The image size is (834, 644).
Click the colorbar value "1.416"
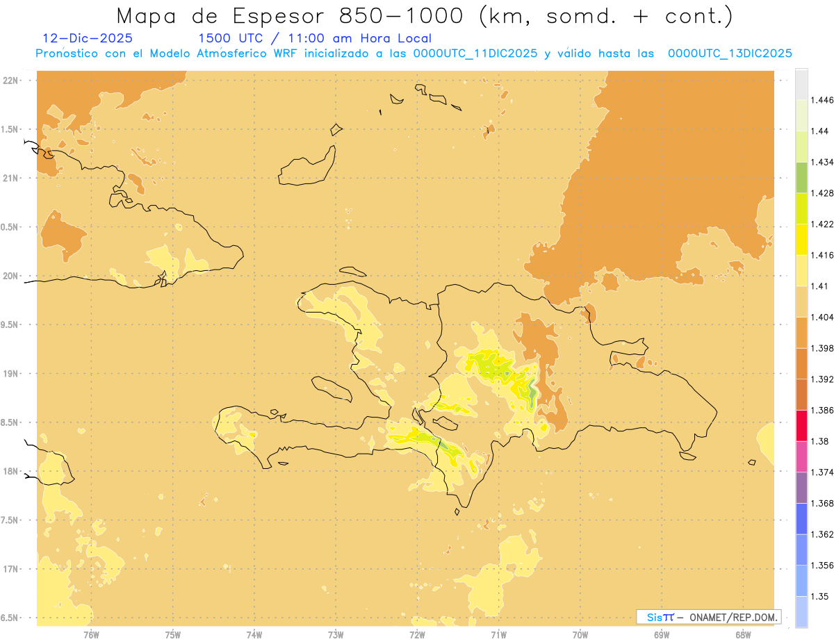[x=821, y=255]
